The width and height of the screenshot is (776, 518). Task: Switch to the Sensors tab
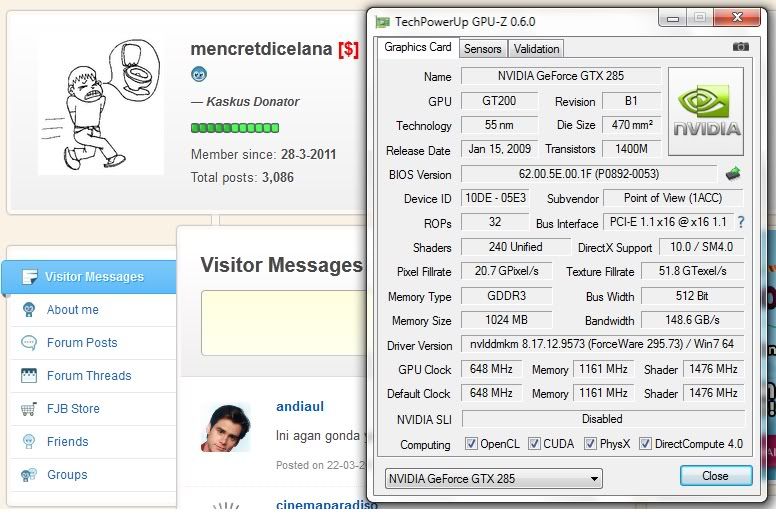(x=483, y=49)
